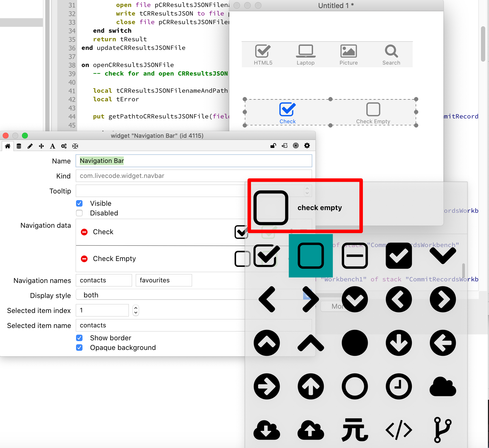This screenshot has width=489, height=448.
Task: Click the lock icon in inspector toolbar
Action: (x=273, y=146)
